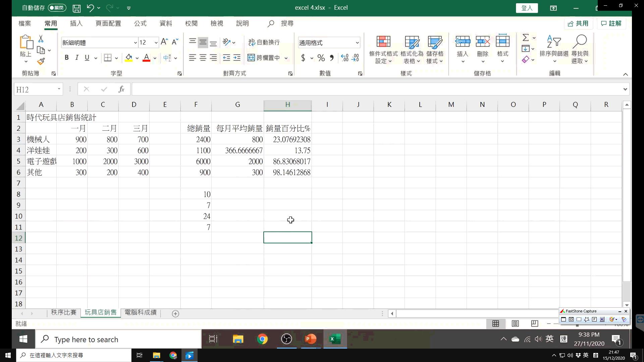Toggle bold formatting
The height and width of the screenshot is (362, 644).
[67, 58]
